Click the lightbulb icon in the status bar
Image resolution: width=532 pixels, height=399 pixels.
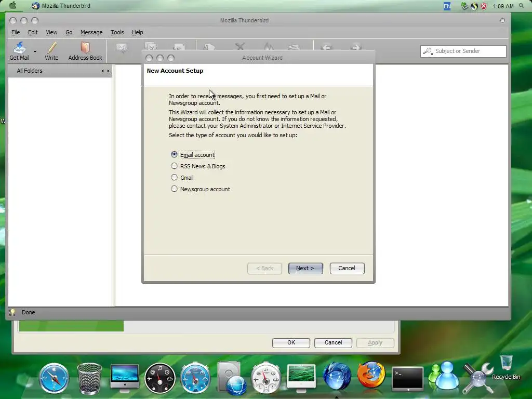(x=12, y=312)
